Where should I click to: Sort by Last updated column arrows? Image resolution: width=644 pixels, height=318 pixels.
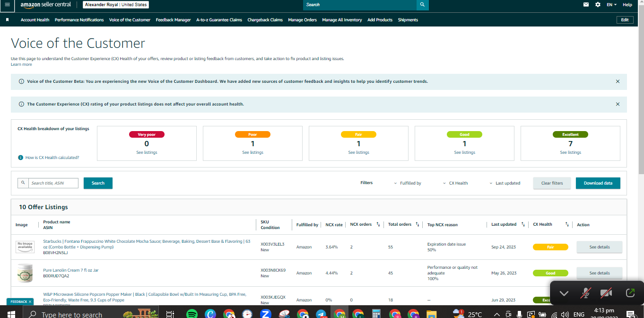[523, 224]
